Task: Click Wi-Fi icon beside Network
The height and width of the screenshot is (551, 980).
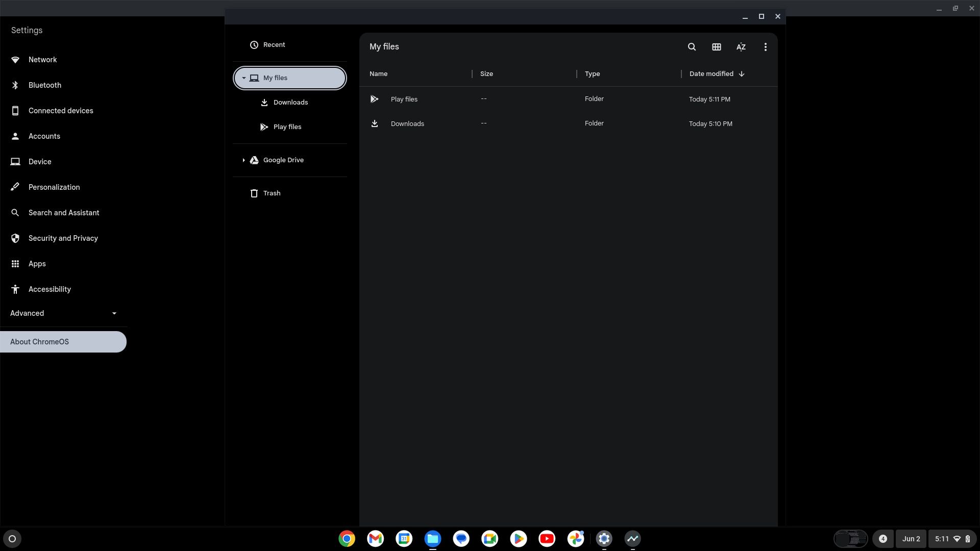Action: (15, 60)
